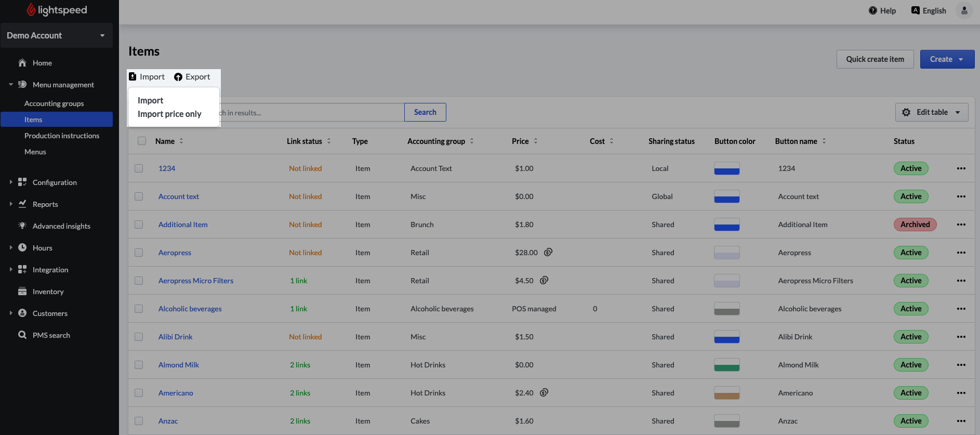Screen dimensions: 980x435
Task: Click the Home icon in sidebar
Action: coord(22,63)
